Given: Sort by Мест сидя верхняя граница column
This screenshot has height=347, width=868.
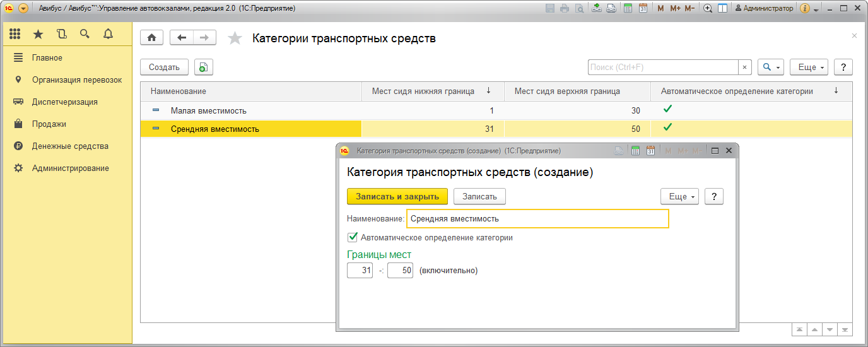Looking at the screenshot, I should pos(566,91).
